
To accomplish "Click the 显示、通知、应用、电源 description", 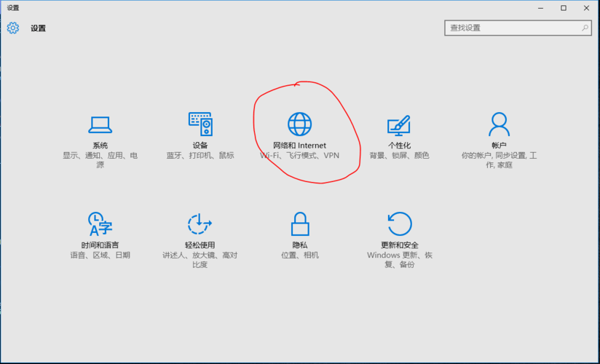I will point(100,160).
